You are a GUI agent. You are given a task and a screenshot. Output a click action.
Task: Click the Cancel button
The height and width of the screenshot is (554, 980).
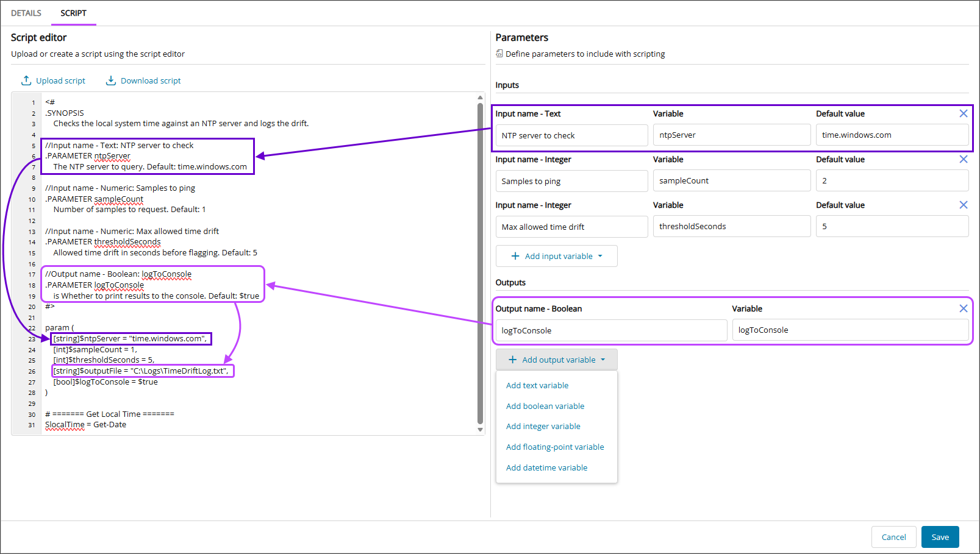coord(893,537)
